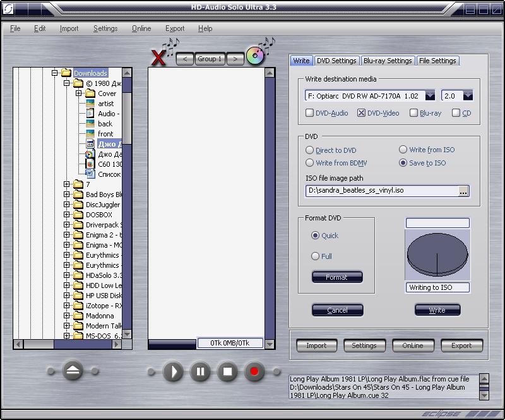The image size is (505, 420).
Task: Select Write from BDMV radio option
Action: 309,163
